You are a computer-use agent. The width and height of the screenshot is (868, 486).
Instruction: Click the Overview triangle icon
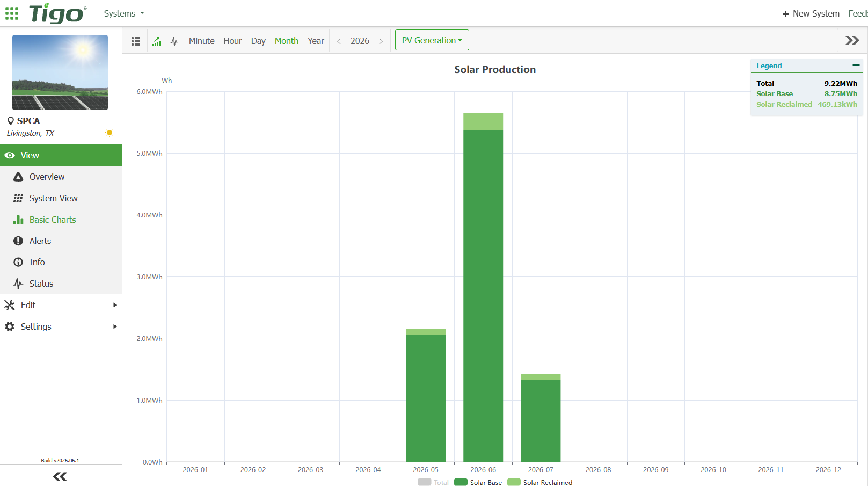coord(18,177)
